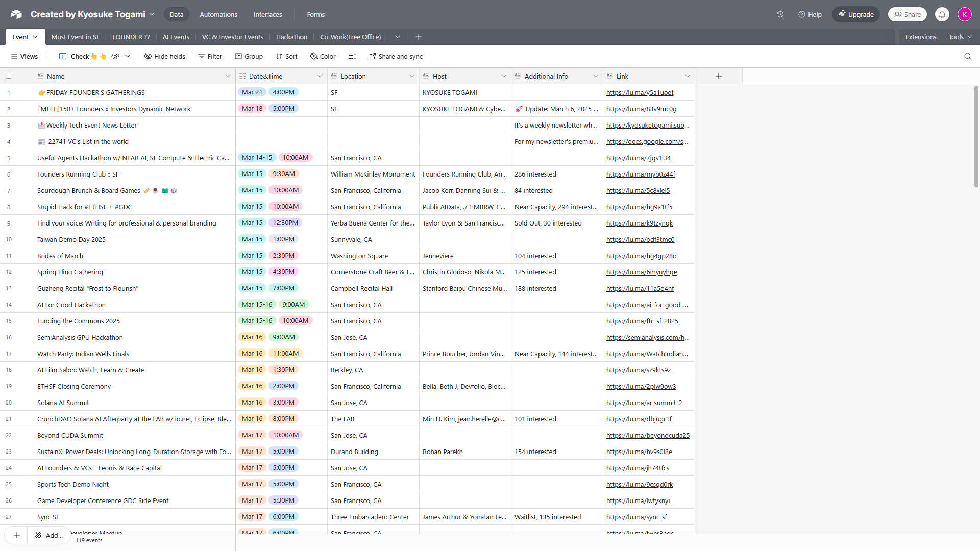Open the Extensions panel
980x551 pixels.
pos(920,37)
